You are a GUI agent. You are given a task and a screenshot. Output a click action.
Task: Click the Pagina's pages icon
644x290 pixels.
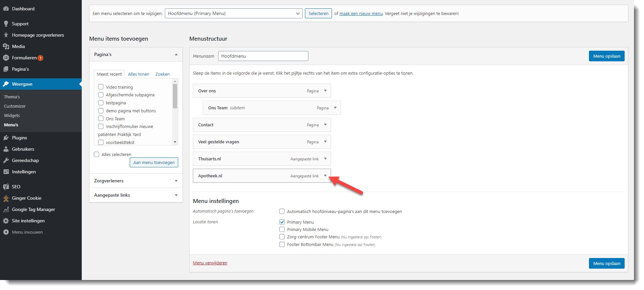[x=6, y=69]
